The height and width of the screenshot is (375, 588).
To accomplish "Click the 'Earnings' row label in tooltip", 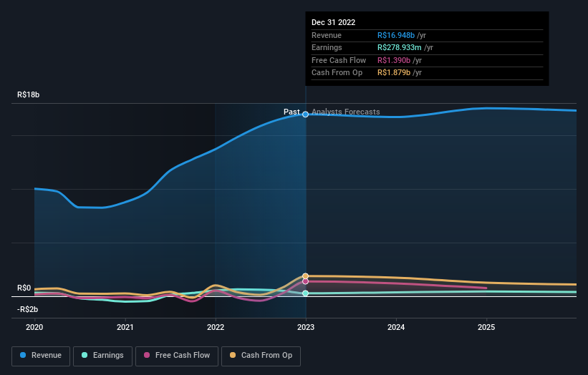I will click(327, 47).
